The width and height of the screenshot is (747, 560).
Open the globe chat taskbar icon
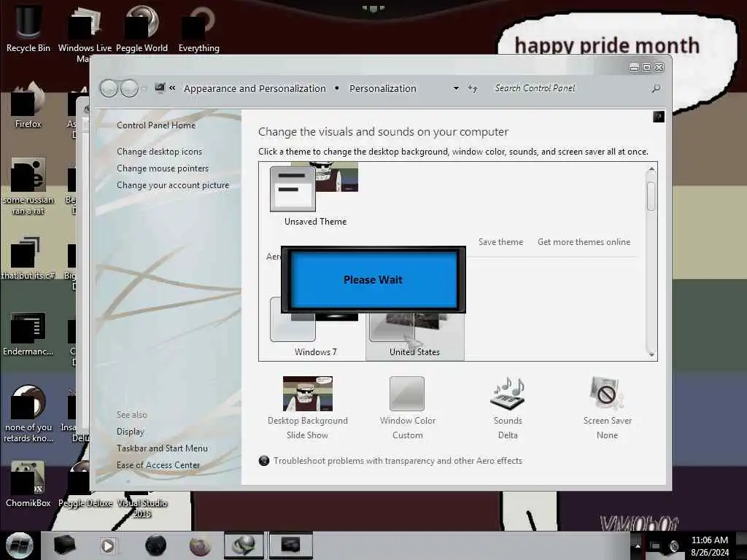[x=244, y=545]
